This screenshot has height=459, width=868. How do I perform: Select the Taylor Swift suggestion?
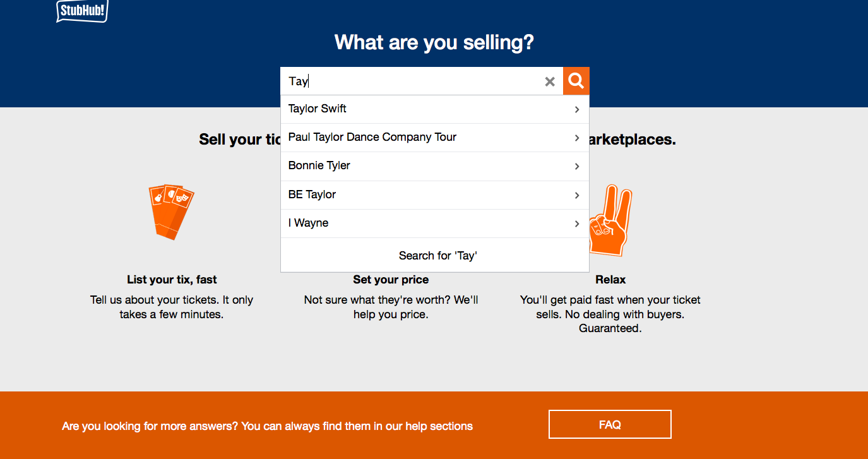[318, 109]
